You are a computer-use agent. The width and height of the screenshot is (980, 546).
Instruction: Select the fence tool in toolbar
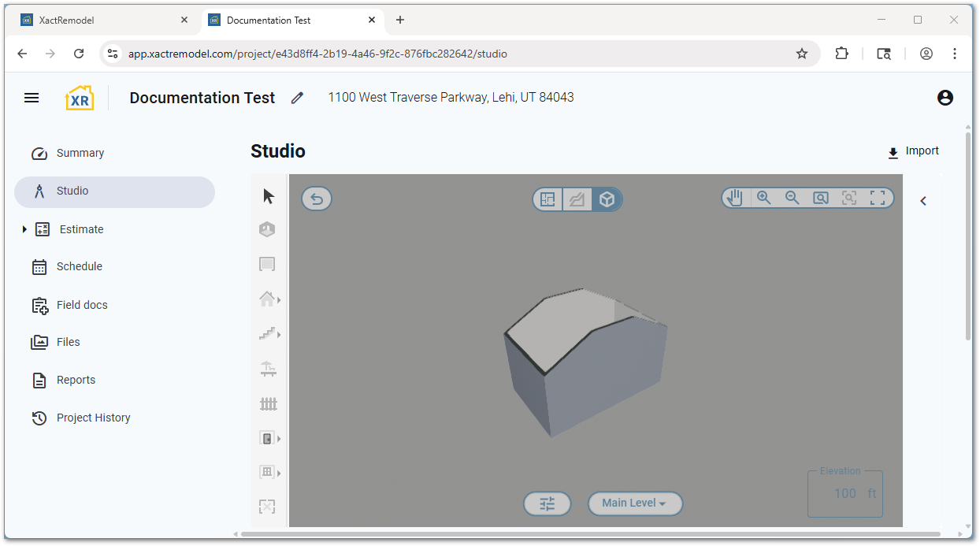269,404
